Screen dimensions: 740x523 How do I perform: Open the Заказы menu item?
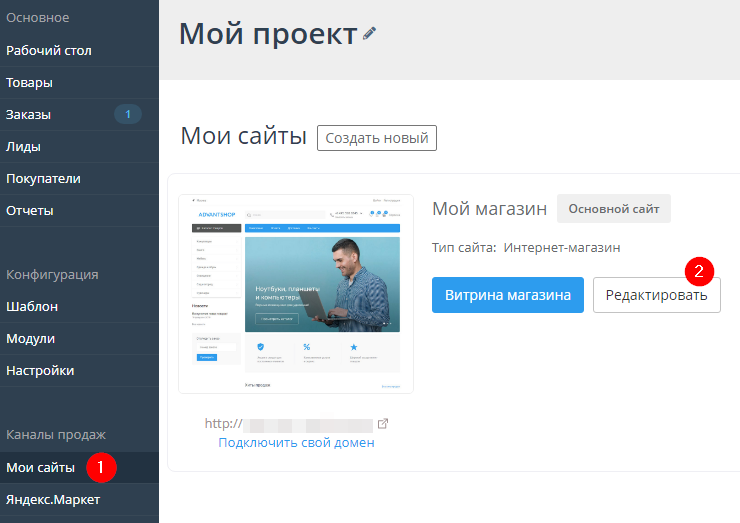click(28, 114)
